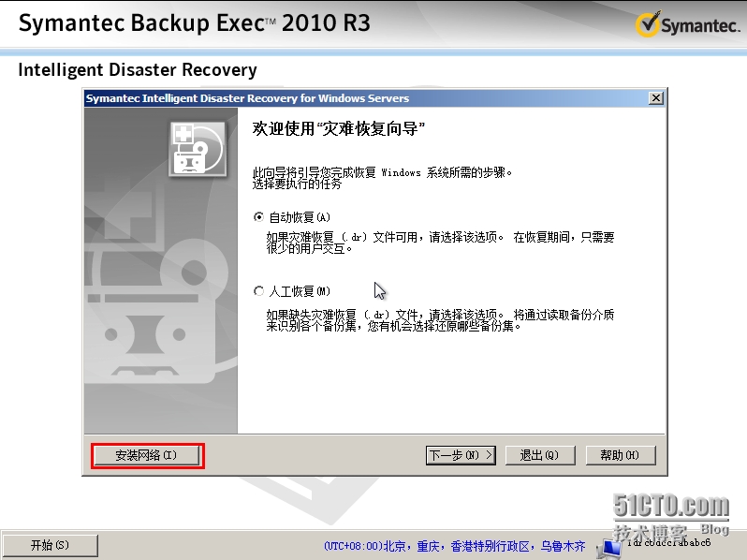
Task: Click the Intelligent Disaster Recovery heading
Action: (x=138, y=69)
